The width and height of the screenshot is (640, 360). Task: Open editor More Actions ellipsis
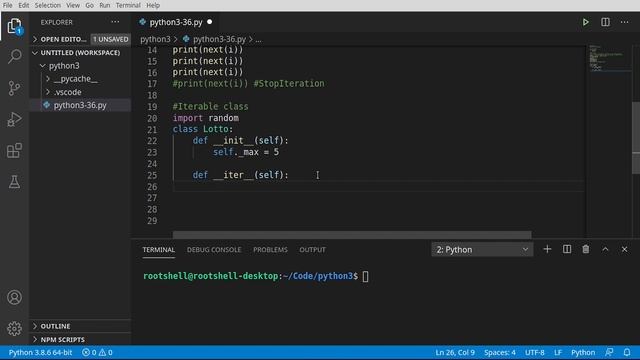tap(624, 22)
